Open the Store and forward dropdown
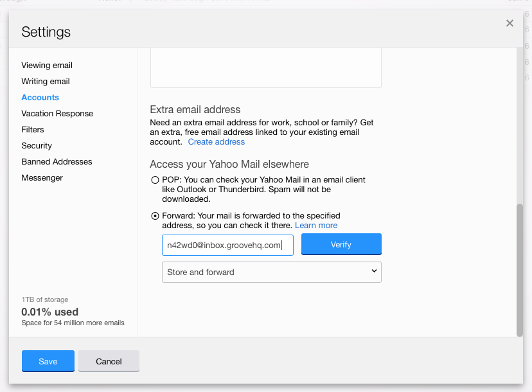The width and height of the screenshot is (532, 392). point(271,272)
